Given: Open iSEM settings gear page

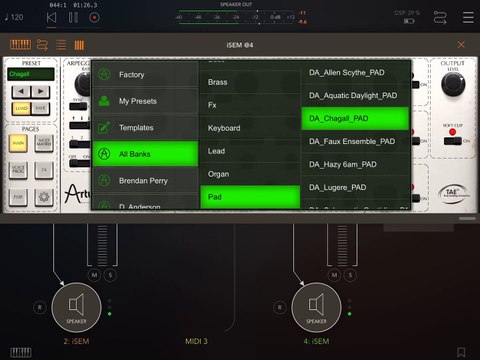Looking at the screenshot, I should [x=44, y=197].
